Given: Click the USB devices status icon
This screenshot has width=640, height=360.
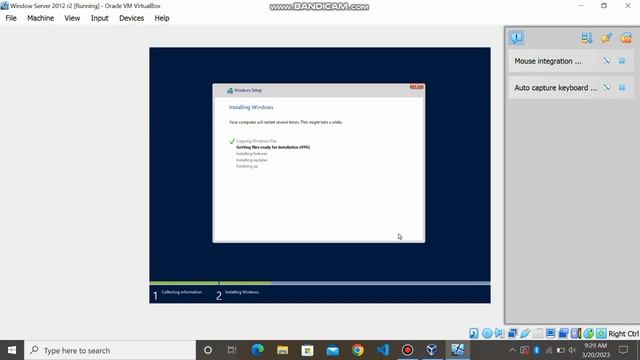Looking at the screenshot, I should (525, 333).
